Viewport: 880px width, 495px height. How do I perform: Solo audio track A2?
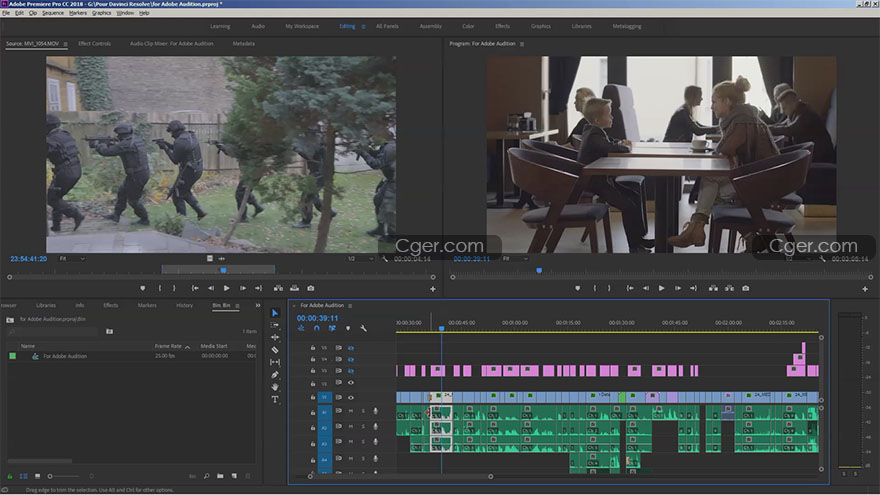(x=363, y=427)
